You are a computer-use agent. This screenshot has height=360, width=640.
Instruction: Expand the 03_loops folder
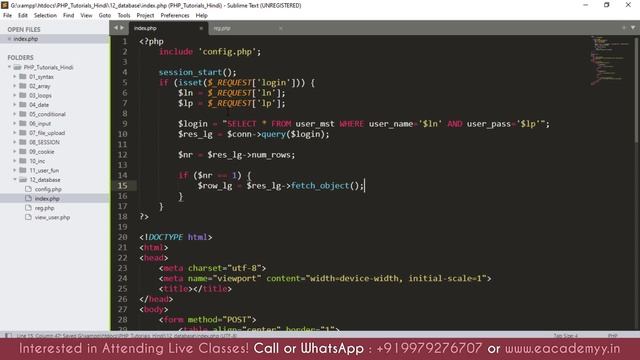(x=15, y=95)
